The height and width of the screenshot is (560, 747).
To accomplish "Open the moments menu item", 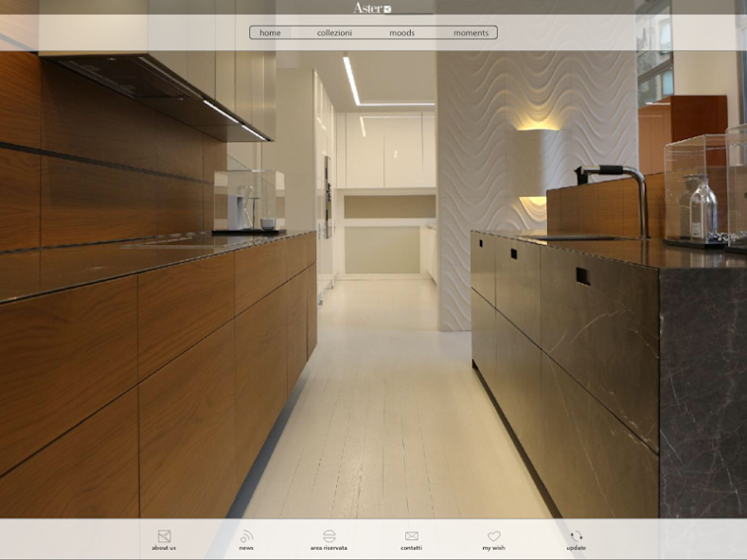I will click(x=471, y=33).
